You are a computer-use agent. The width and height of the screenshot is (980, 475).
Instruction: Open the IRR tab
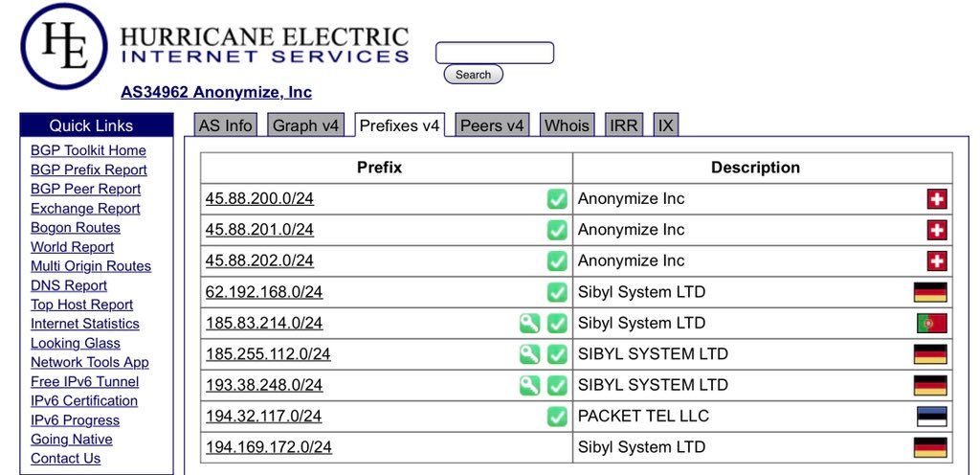pos(624,125)
